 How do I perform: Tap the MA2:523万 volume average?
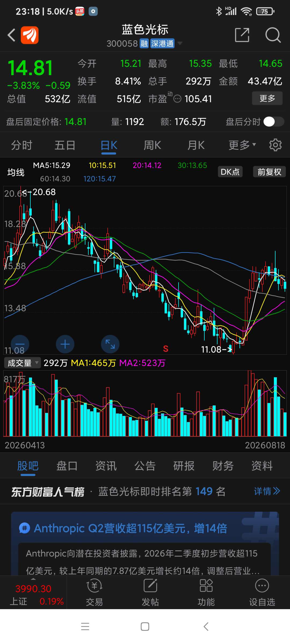coord(142,363)
